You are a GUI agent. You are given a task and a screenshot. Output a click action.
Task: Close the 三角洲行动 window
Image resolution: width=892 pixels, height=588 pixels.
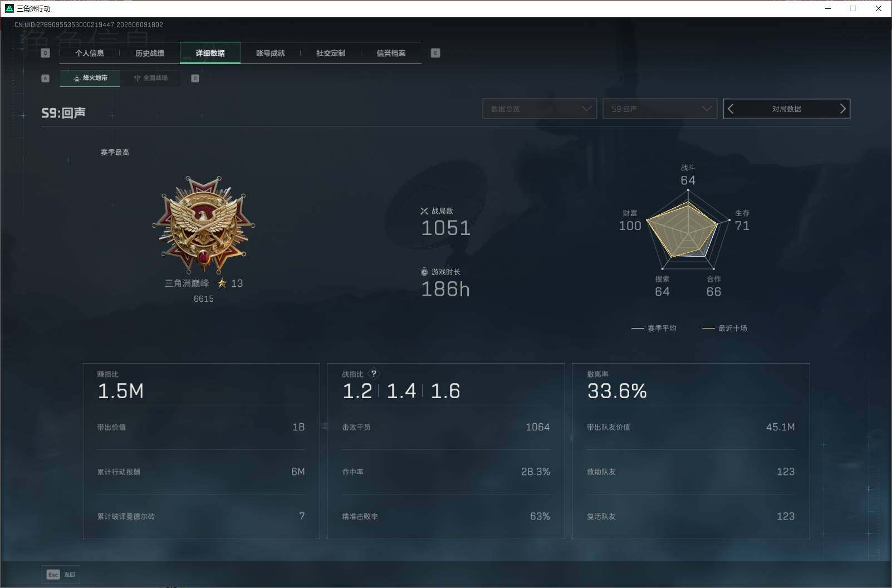click(x=879, y=8)
